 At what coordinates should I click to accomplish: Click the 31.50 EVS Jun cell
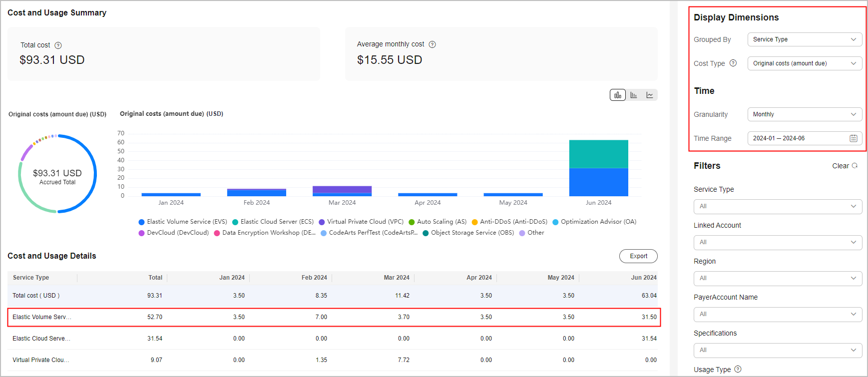pos(649,317)
